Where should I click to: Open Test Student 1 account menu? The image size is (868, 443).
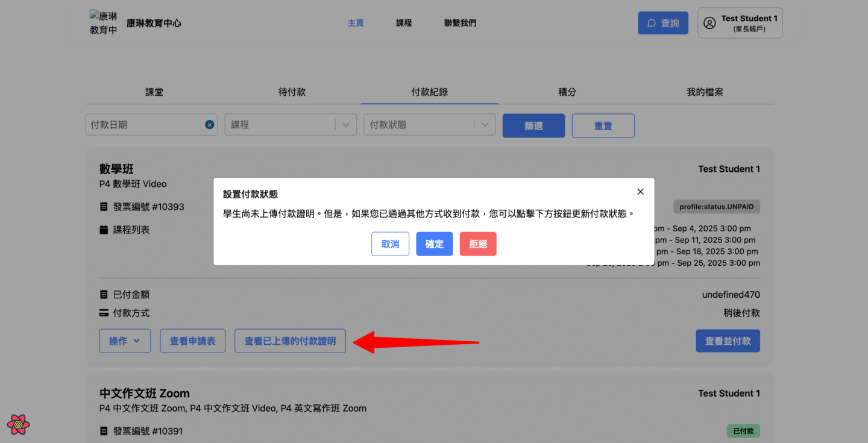tap(740, 23)
